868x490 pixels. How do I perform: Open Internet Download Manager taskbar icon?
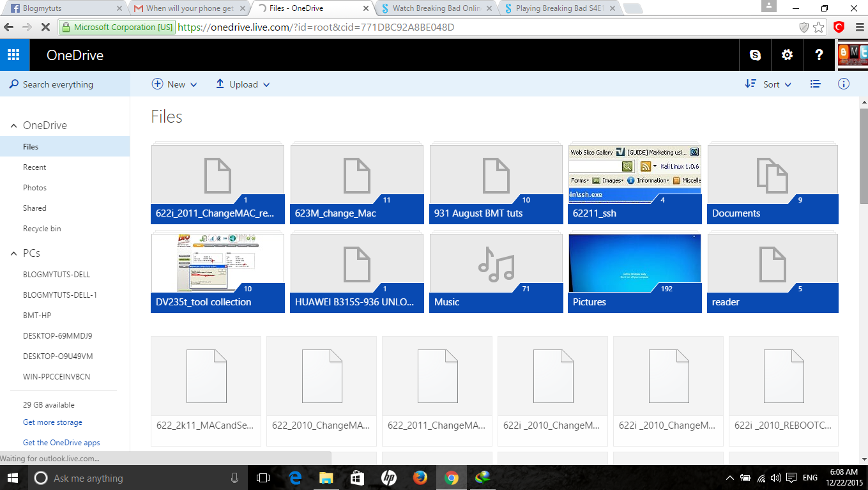pyautogui.click(x=483, y=478)
